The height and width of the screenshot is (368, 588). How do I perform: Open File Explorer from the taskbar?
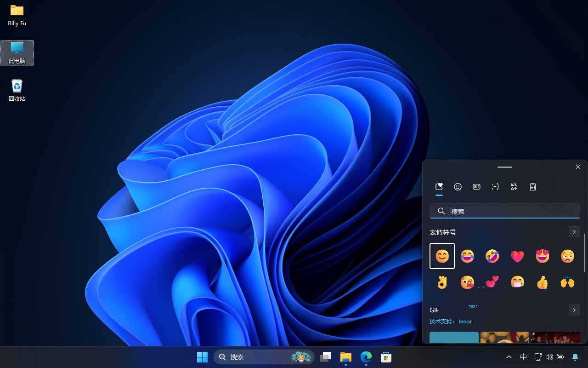(345, 357)
